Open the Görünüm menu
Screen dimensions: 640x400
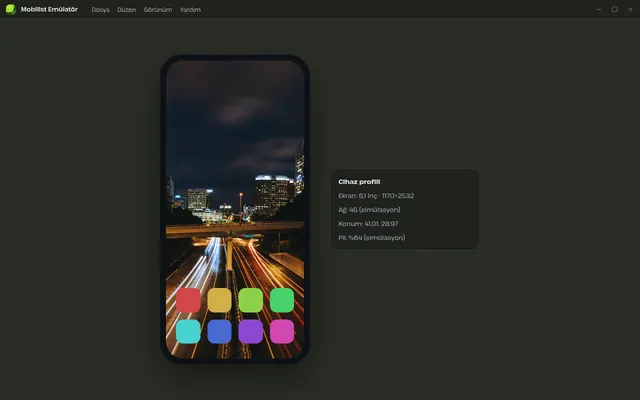(158, 9)
